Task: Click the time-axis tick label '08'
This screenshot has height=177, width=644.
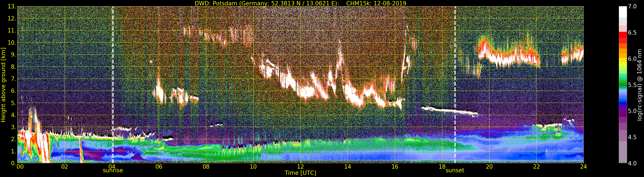Action: click(x=206, y=166)
